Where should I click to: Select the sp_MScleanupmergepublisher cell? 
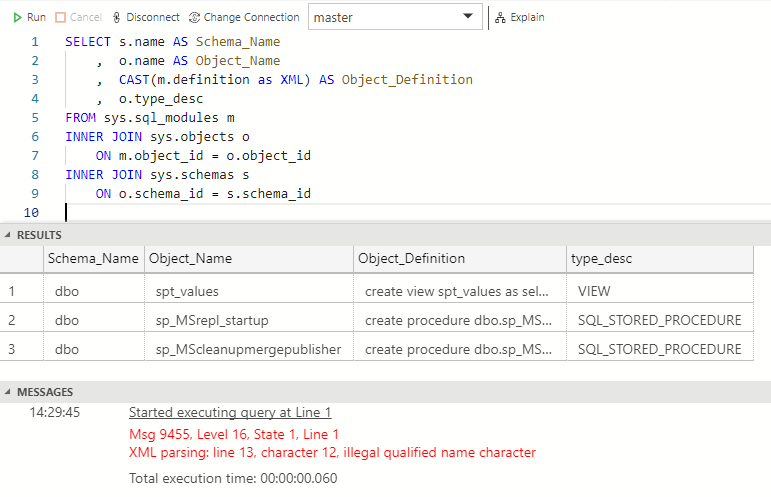(x=248, y=349)
